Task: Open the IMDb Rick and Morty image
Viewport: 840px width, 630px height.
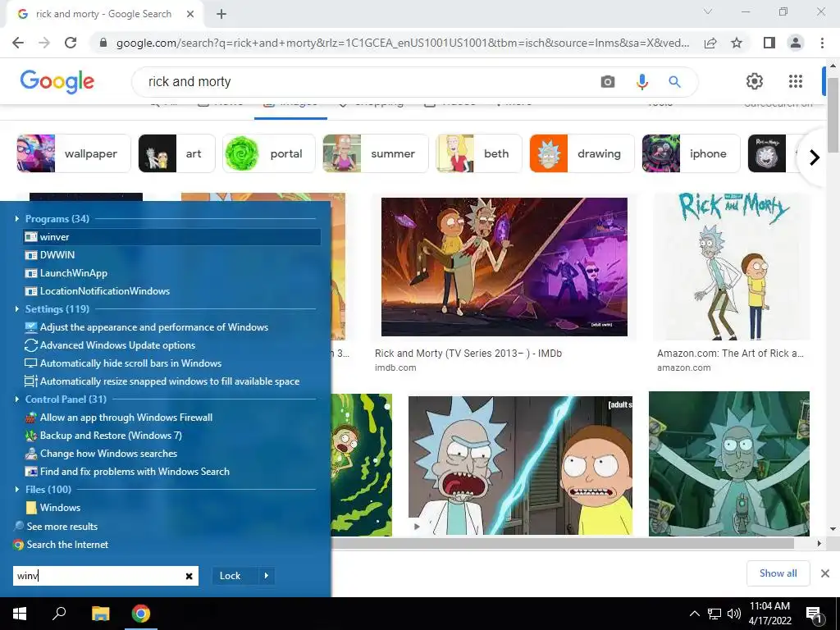Action: [x=504, y=267]
